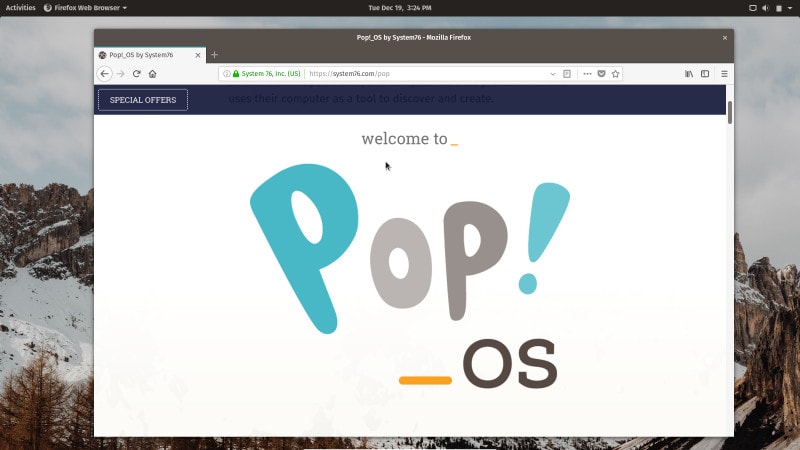Click the volume icon in top bar
The width and height of the screenshot is (800, 450).
765,8
